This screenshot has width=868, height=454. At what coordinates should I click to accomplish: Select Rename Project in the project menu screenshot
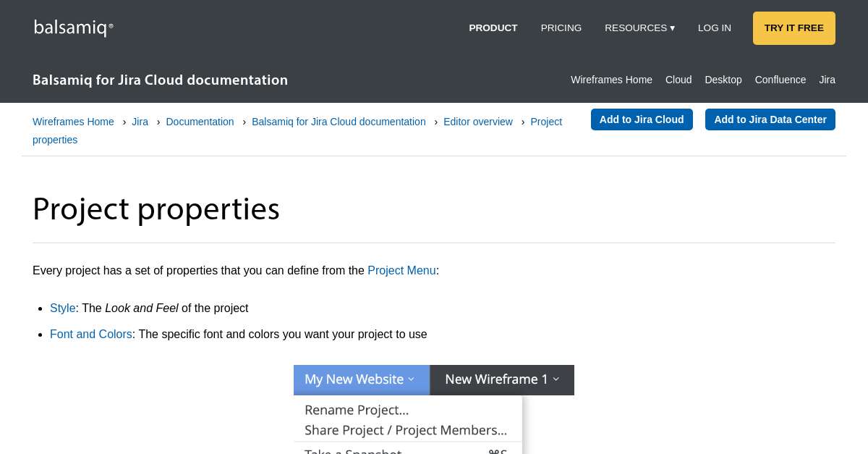pyautogui.click(x=356, y=410)
